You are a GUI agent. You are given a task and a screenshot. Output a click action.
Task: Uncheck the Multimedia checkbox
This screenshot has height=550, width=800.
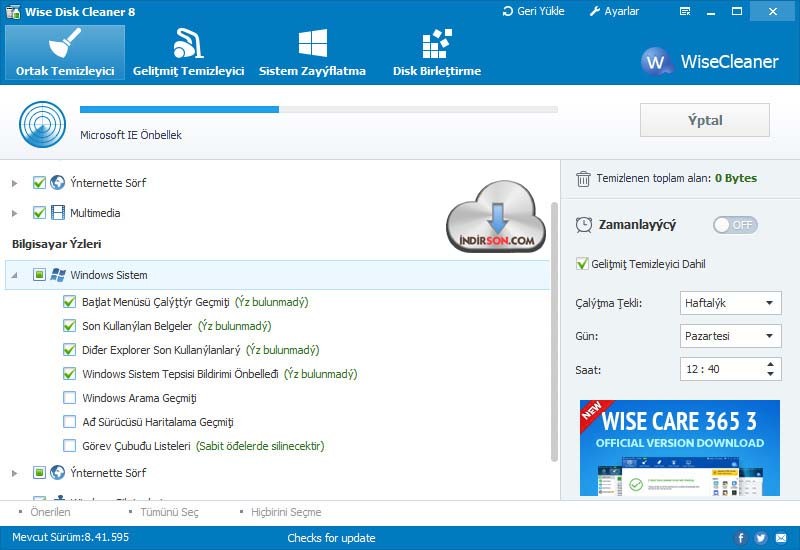39,213
